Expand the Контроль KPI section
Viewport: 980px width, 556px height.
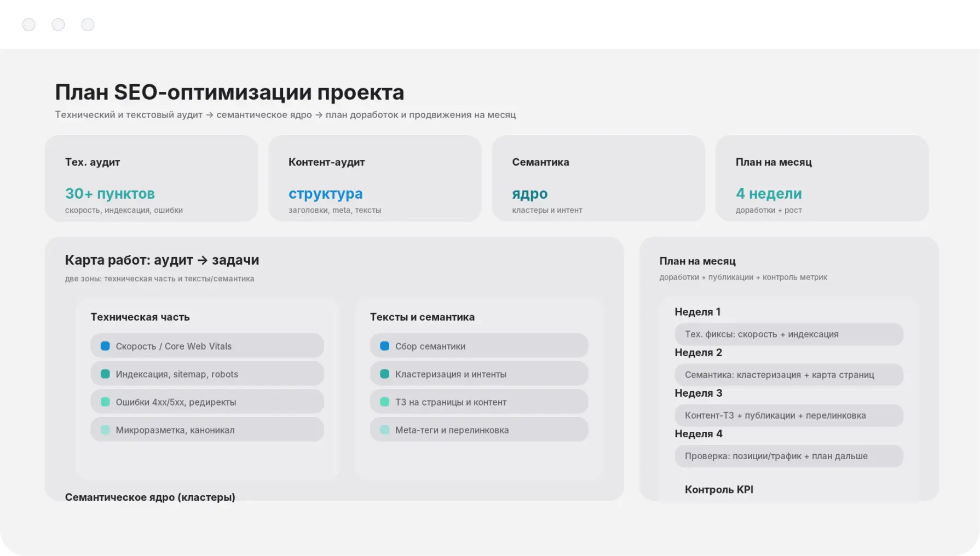719,489
